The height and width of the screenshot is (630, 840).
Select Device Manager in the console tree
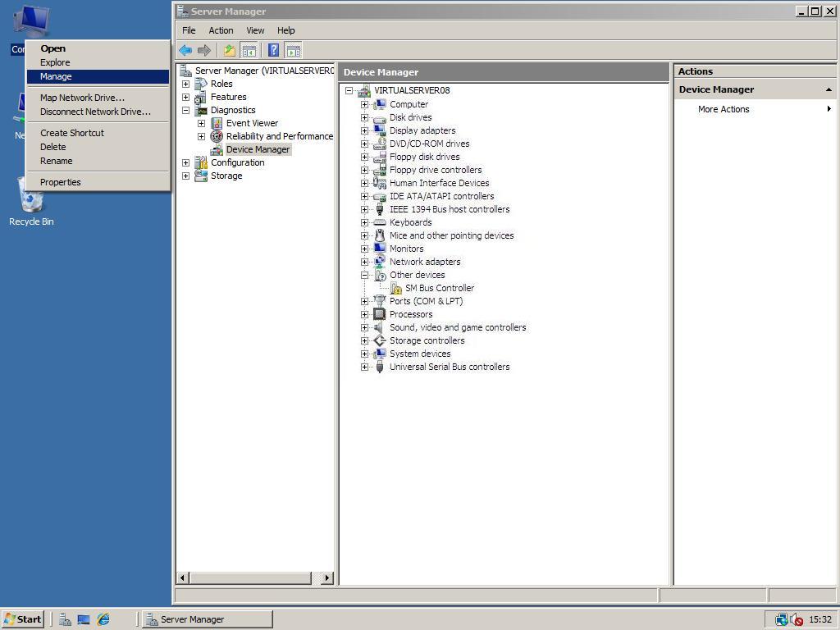click(258, 149)
